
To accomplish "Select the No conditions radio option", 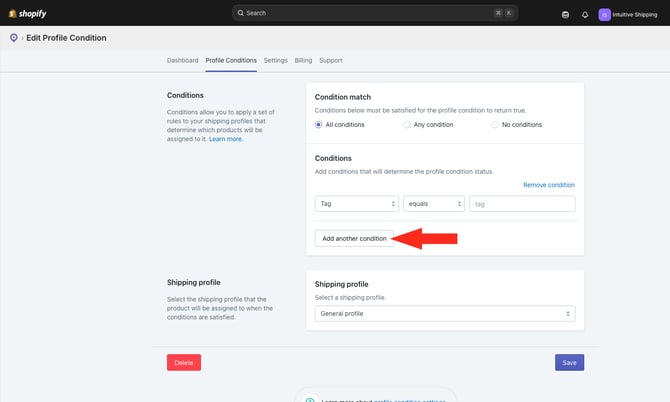I will (494, 125).
